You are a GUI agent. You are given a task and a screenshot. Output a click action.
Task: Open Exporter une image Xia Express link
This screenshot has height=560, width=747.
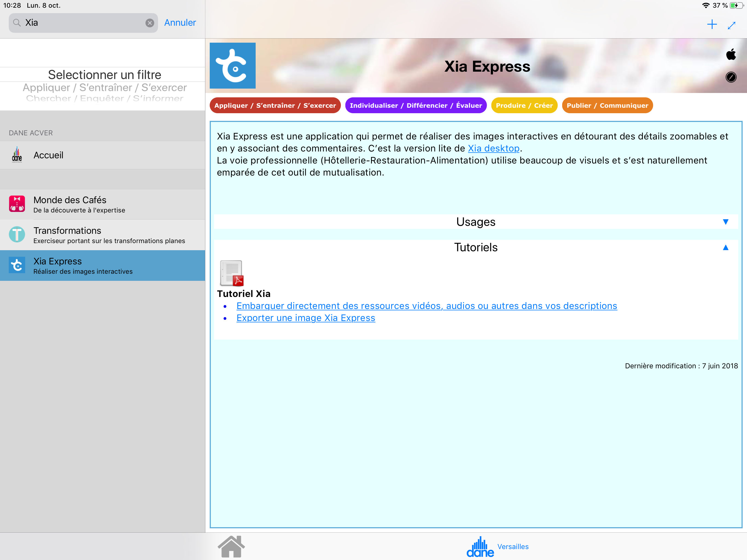(x=306, y=318)
